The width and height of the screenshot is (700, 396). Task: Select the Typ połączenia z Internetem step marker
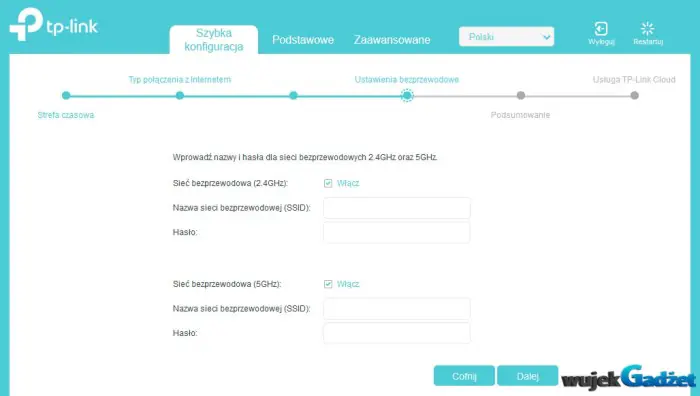(x=180, y=95)
